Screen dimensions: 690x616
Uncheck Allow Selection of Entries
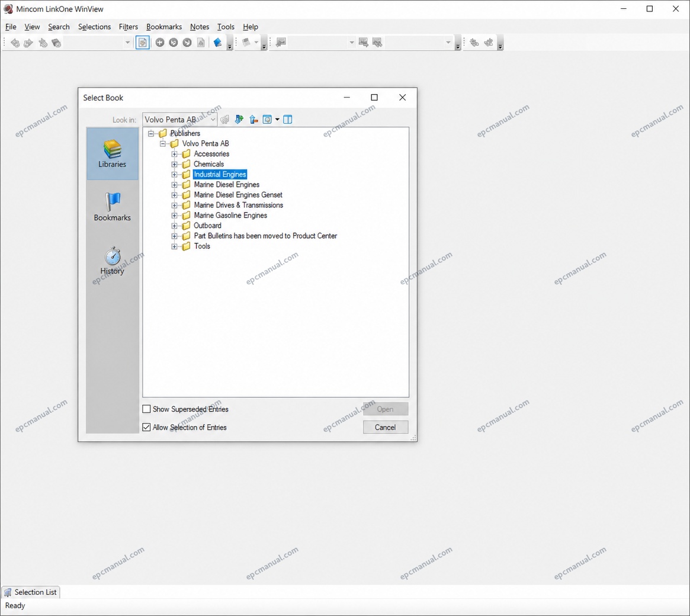(x=146, y=427)
